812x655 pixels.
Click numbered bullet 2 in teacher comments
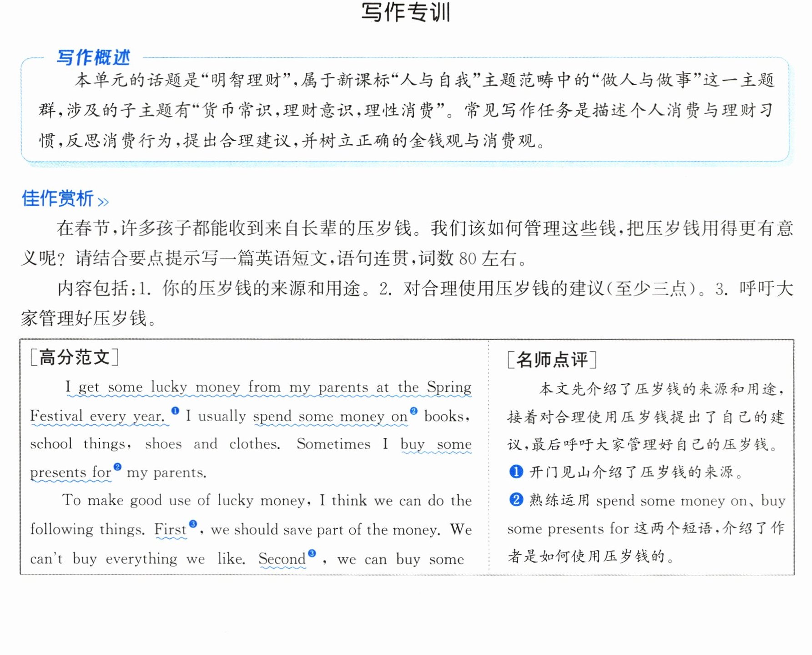tap(516, 500)
